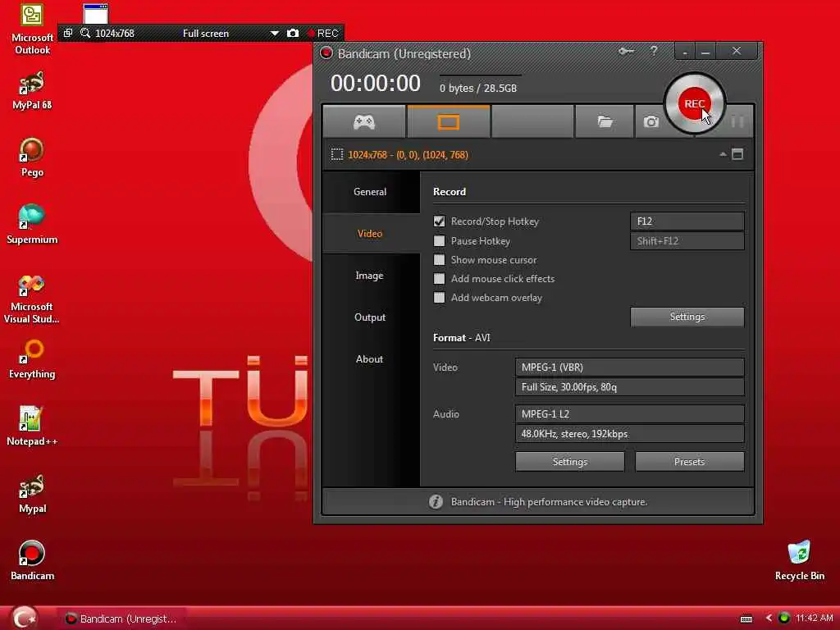Open the Mypal desktop shortcut
Image resolution: width=840 pixels, height=630 pixels.
tap(32, 494)
